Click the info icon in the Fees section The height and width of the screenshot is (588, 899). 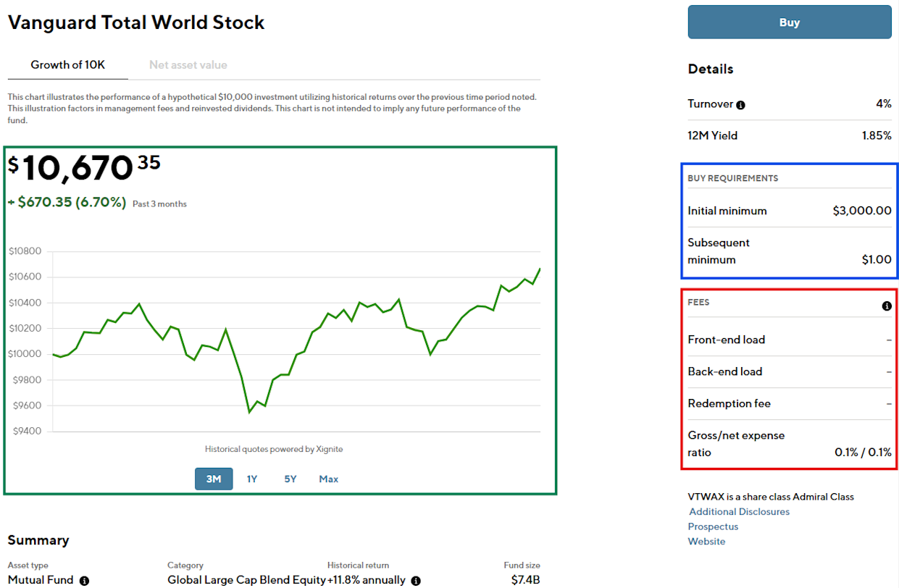(885, 306)
